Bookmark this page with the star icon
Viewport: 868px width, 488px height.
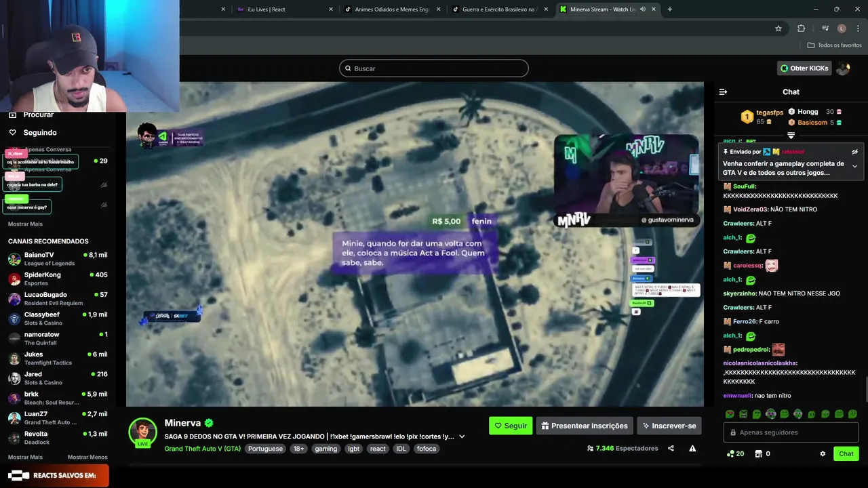click(778, 28)
